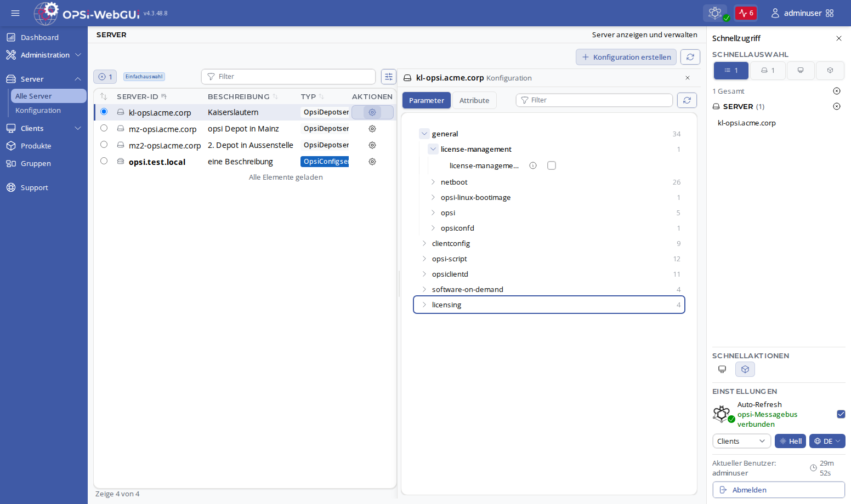The image size is (851, 504).
Task: Refresh configuration parameters list
Action: click(x=687, y=100)
